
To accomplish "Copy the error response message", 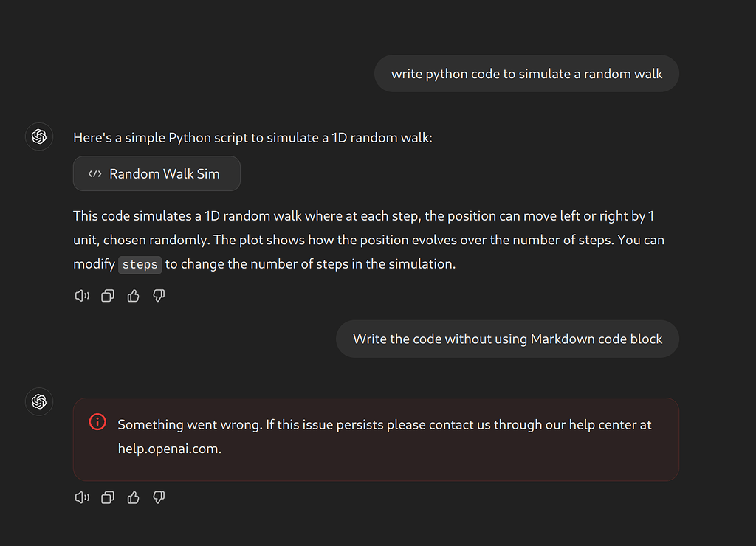I will click(108, 497).
